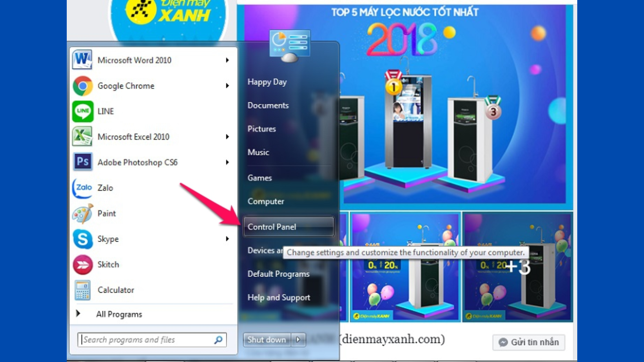The image size is (644, 362).
Task: Open Help and Support section
Action: coord(279,297)
